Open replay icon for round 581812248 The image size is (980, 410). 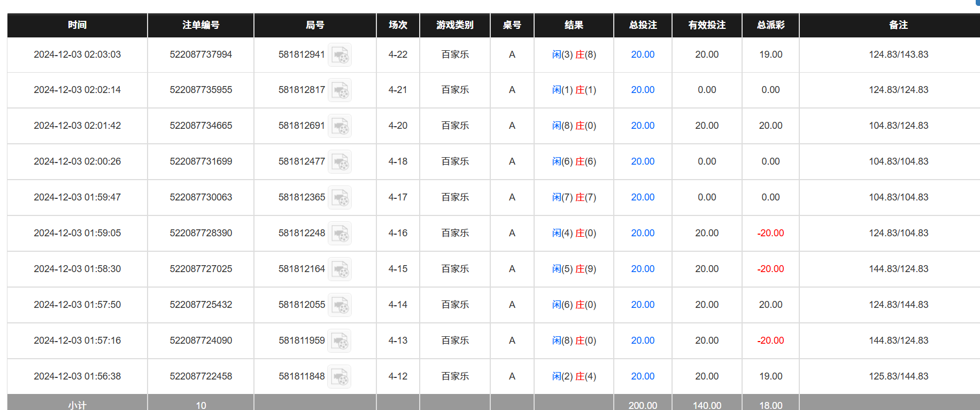click(339, 234)
